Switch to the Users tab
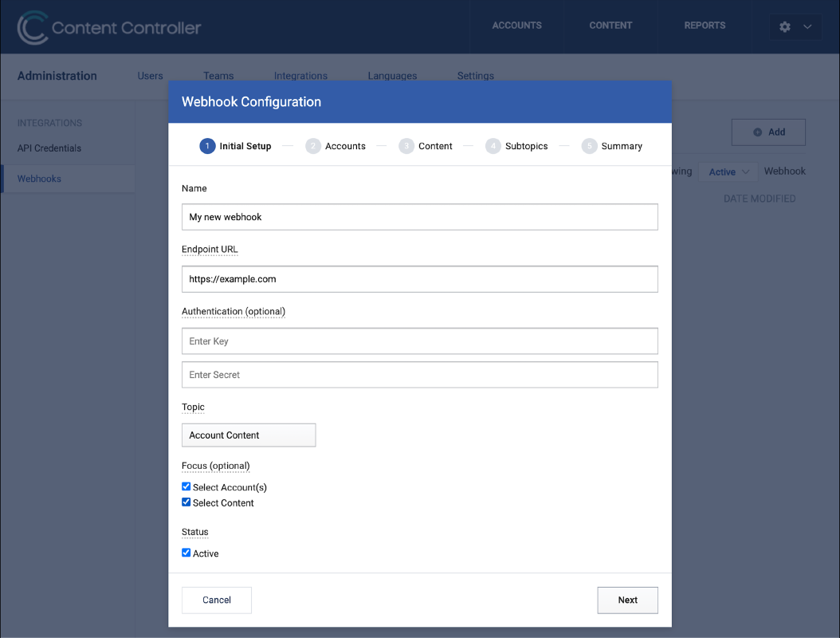Image resolution: width=840 pixels, height=638 pixels. 150,76
